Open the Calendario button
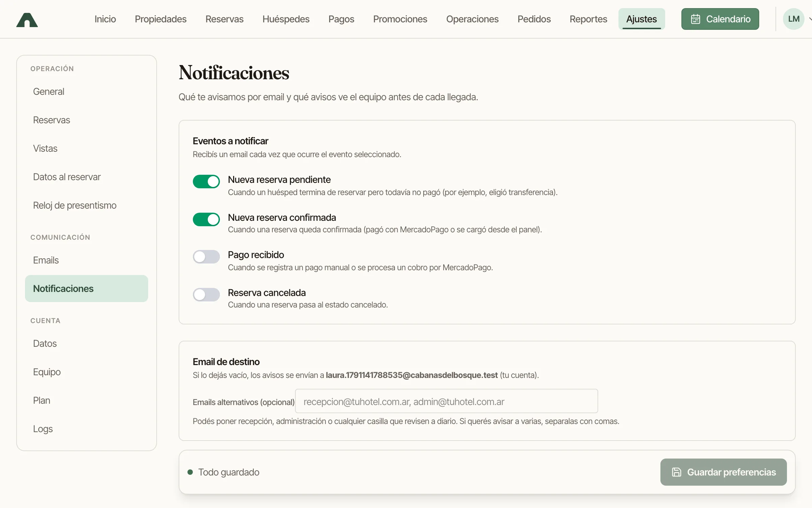The height and width of the screenshot is (508, 812). coord(720,19)
